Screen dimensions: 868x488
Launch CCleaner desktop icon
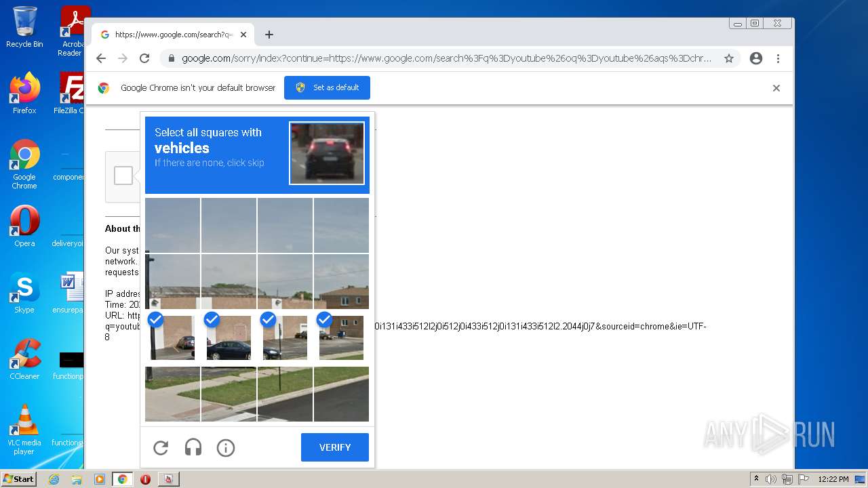pos(24,359)
